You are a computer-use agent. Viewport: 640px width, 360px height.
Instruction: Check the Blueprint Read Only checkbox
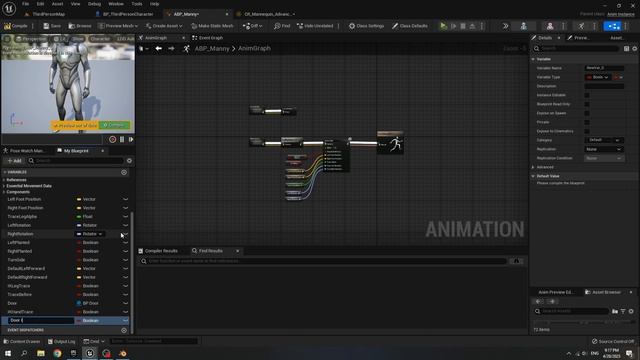click(x=587, y=104)
